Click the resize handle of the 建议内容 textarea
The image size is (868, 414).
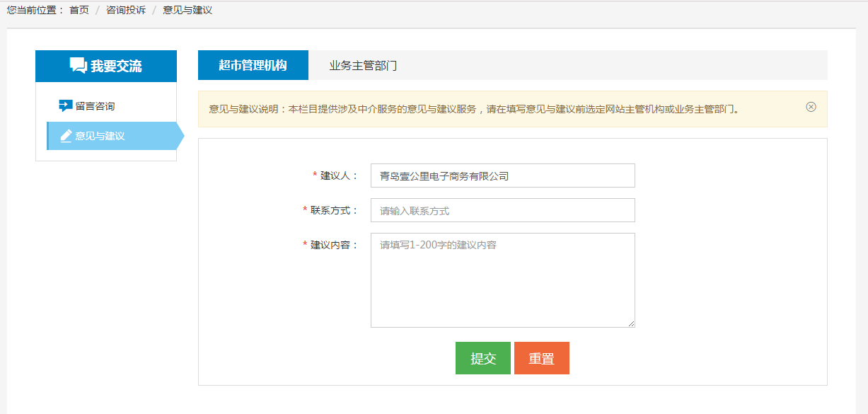631,323
